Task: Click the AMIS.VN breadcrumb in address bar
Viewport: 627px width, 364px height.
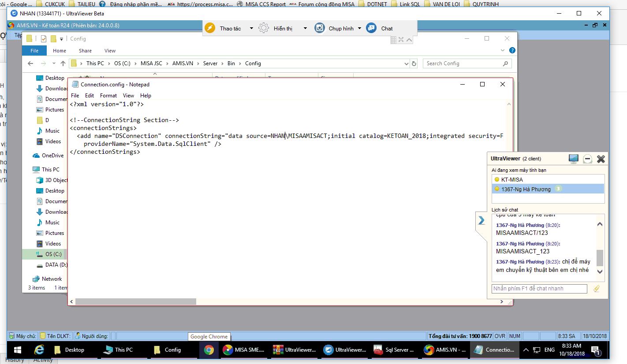Action: pos(183,63)
